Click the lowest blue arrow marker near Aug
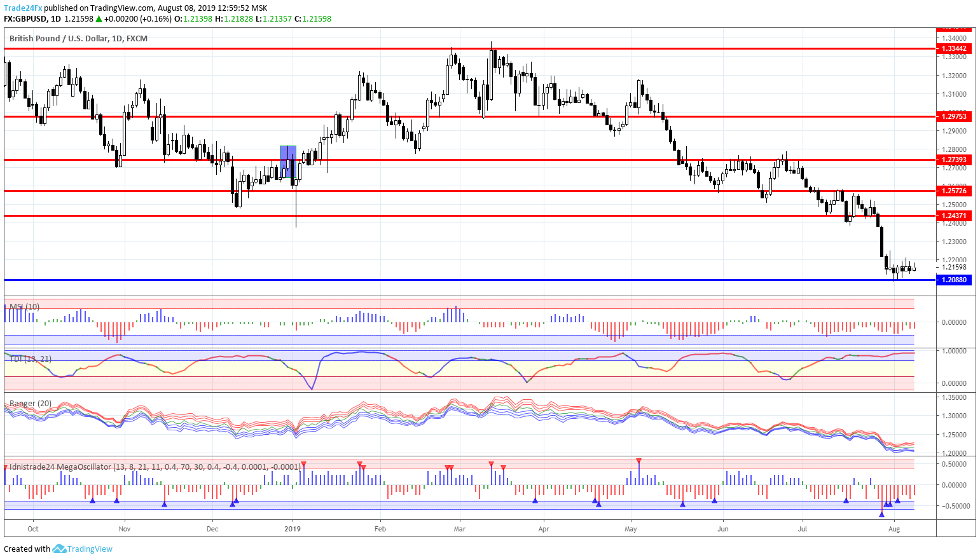The image size is (980, 560). [x=881, y=514]
